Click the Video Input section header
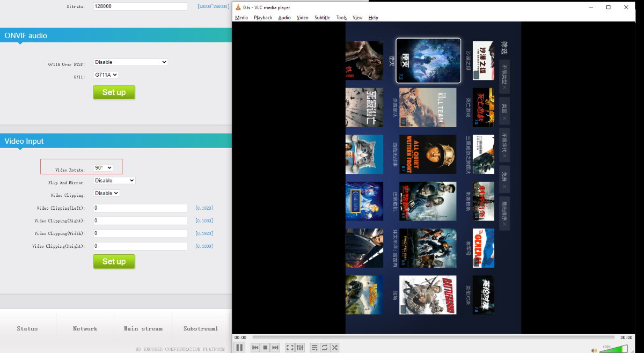Screen dimensions: 644x353 point(116,141)
